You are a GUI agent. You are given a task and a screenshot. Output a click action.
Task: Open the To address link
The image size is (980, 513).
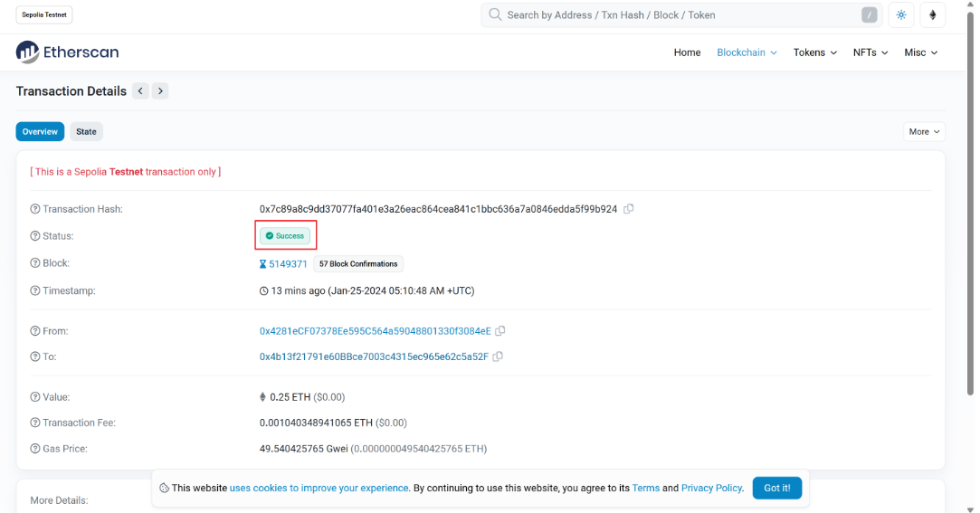pos(374,356)
